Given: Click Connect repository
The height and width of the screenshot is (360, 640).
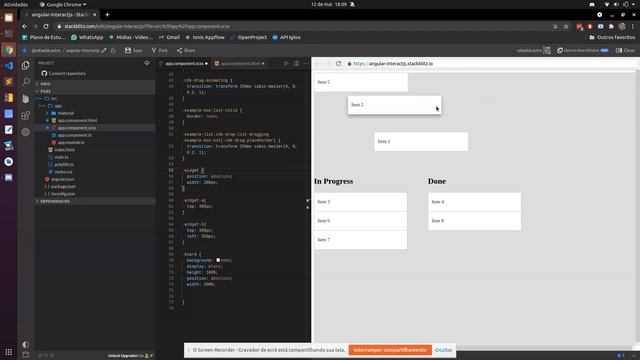Looking at the screenshot, I should (x=67, y=73).
